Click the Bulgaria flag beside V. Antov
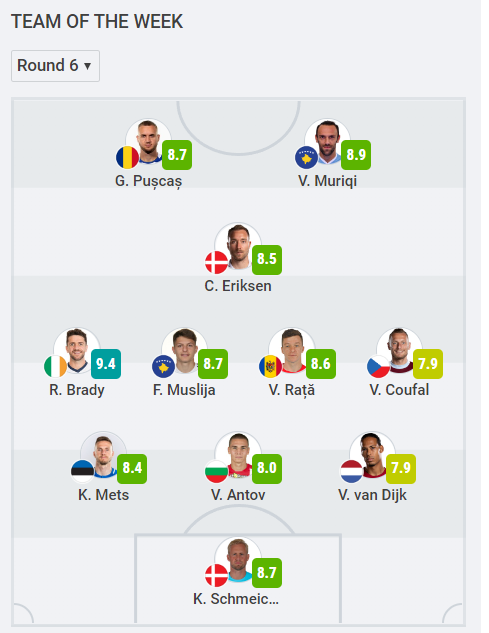This screenshot has height=633, width=489. 216,472
